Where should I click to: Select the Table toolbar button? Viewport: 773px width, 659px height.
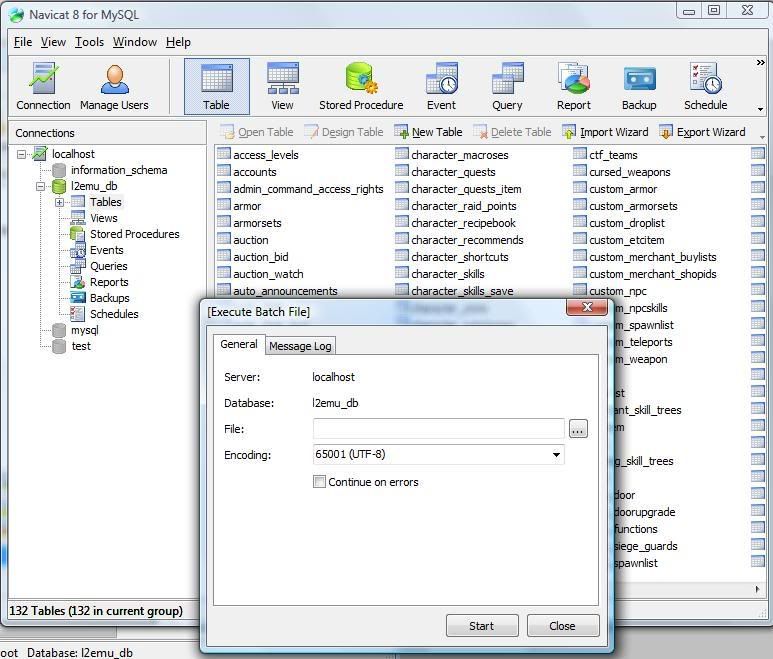216,87
